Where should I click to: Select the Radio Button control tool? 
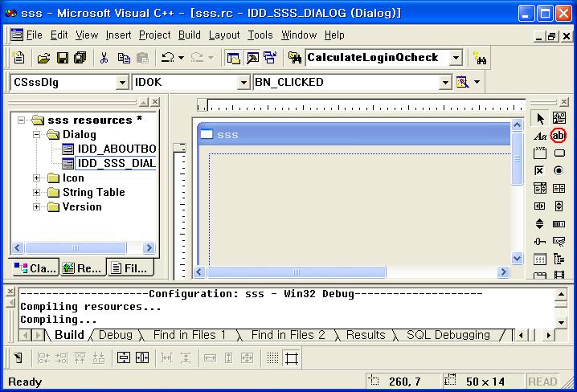coord(559,170)
